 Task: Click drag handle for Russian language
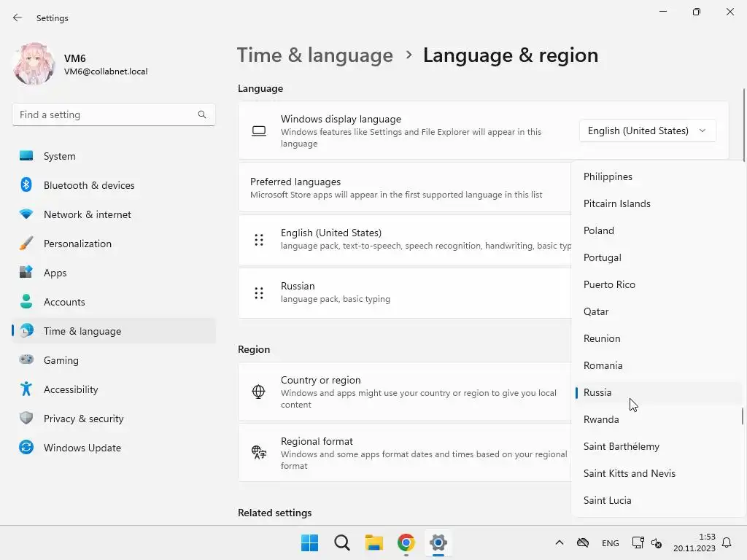click(259, 293)
